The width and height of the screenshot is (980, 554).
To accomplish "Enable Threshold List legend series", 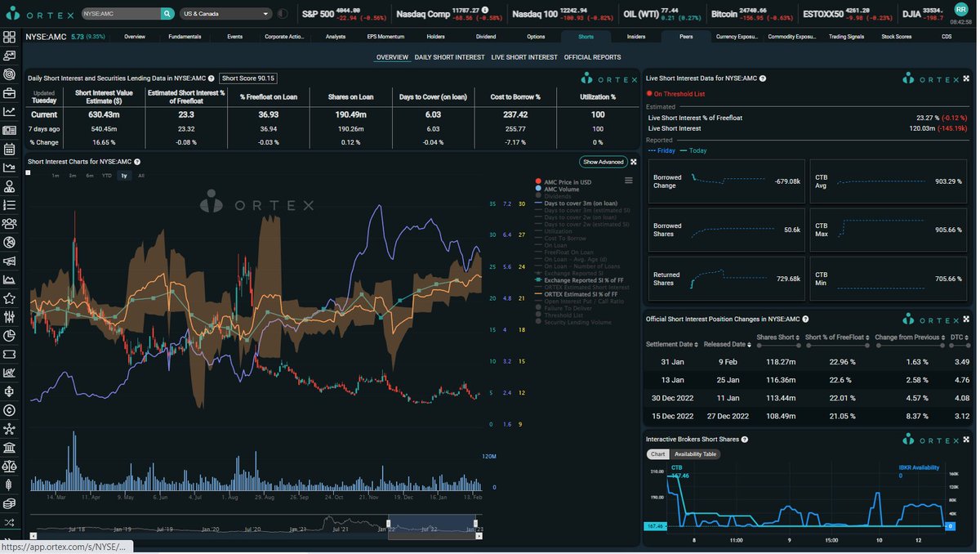I will pos(559,315).
